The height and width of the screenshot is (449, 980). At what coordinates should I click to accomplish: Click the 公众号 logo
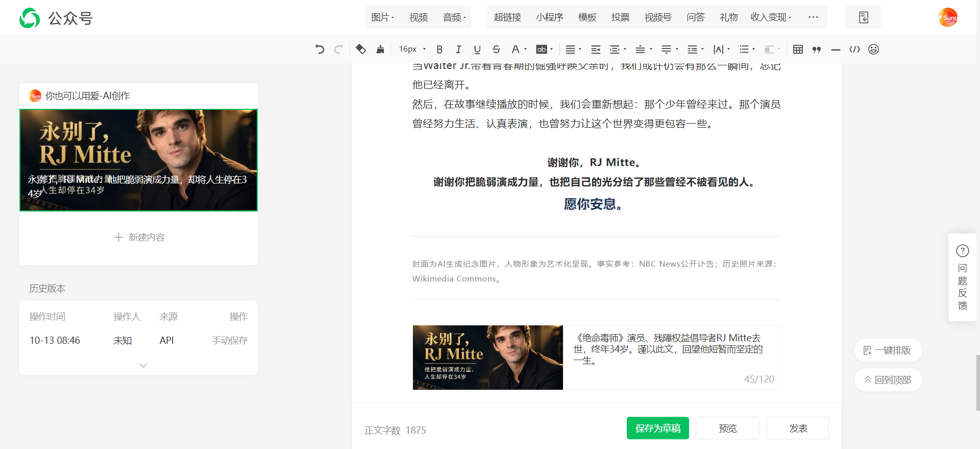pyautogui.click(x=56, y=18)
